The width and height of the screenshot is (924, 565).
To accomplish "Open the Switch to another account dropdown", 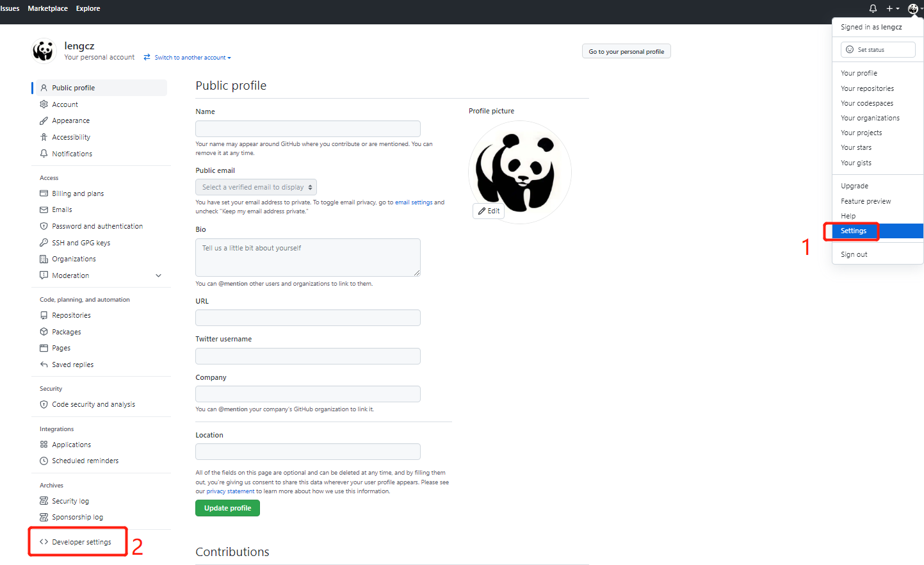I will pos(188,58).
